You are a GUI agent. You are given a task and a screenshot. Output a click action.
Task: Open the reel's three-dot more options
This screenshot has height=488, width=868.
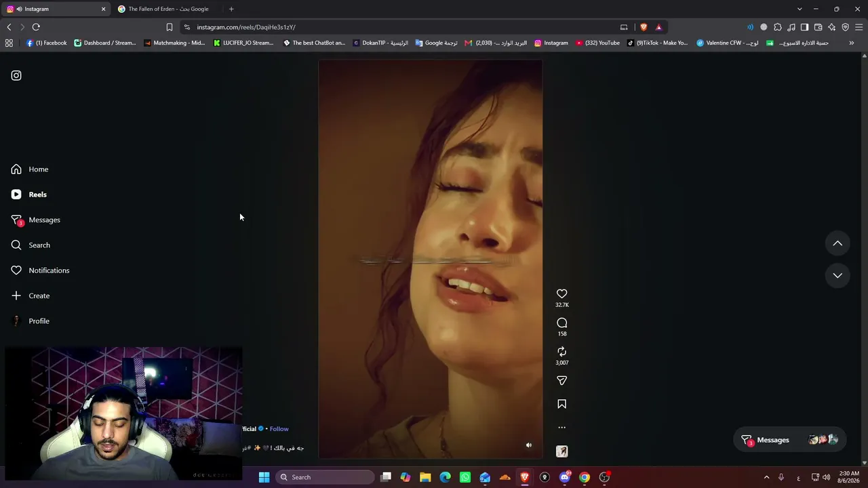click(561, 428)
